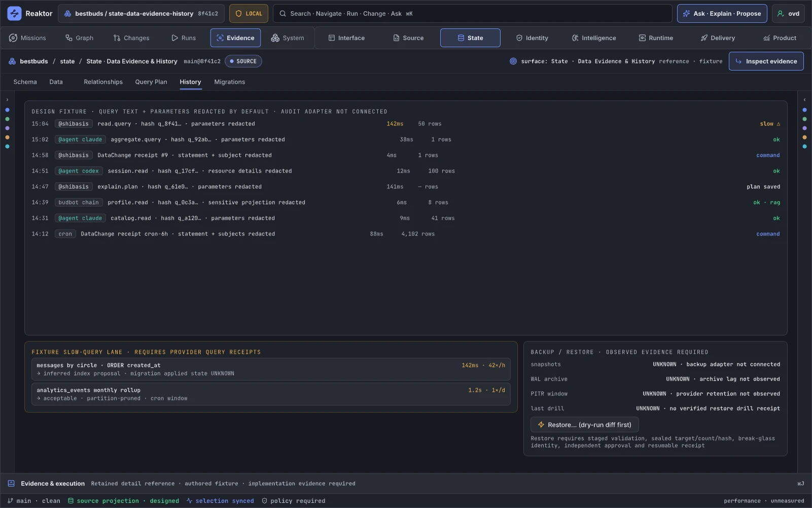Select the analytics_events monthly rollup card

(x=271, y=394)
